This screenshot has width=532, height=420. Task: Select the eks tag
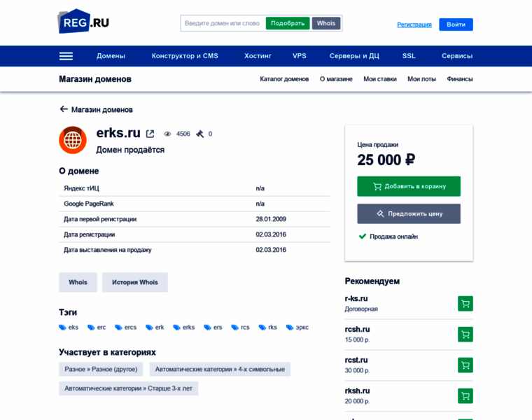pyautogui.click(x=69, y=328)
